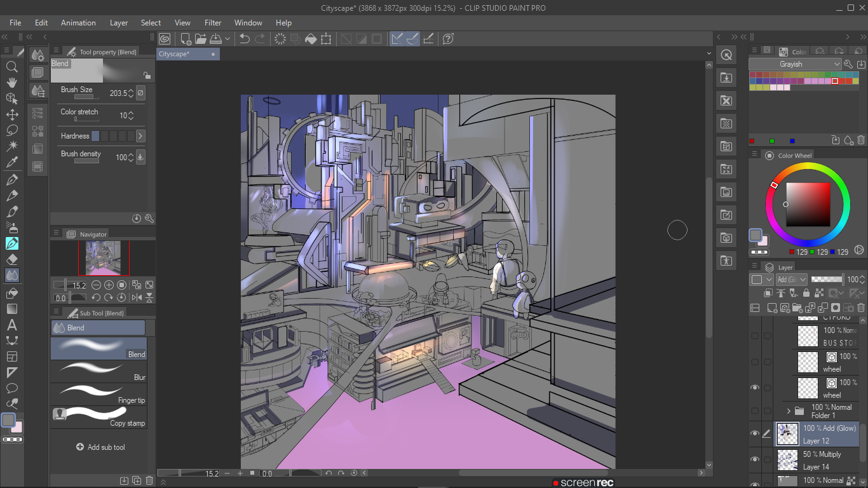Open the Filter menu
This screenshot has width=868, height=488.
pos(213,23)
